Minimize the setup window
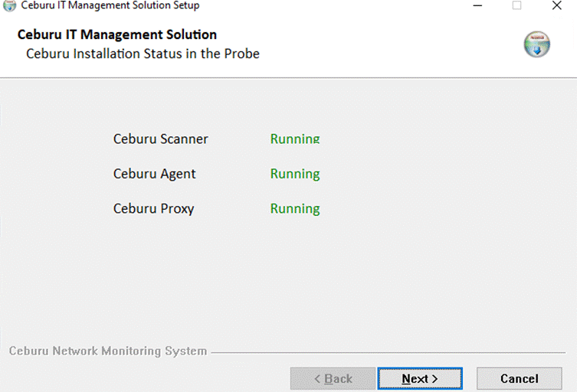The height and width of the screenshot is (392, 577). click(477, 5)
